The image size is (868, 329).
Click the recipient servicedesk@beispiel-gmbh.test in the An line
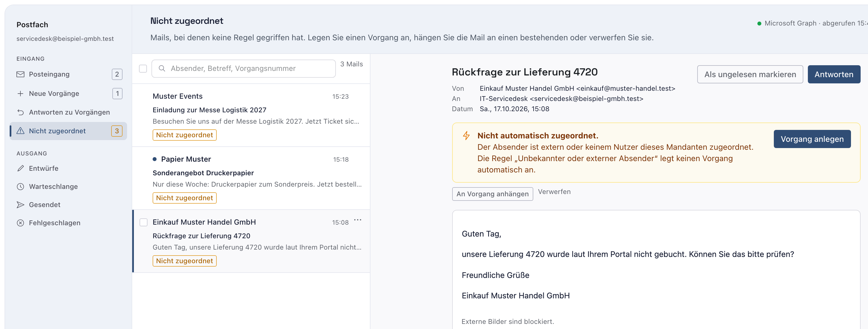click(x=587, y=98)
